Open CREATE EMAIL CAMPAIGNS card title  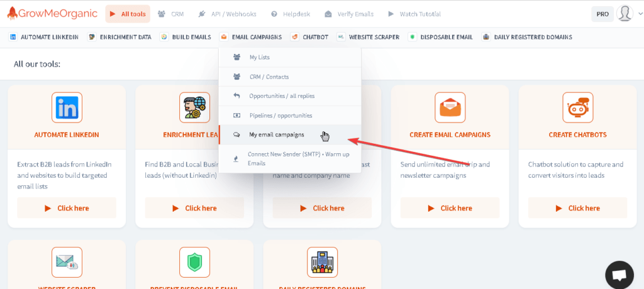450,134
